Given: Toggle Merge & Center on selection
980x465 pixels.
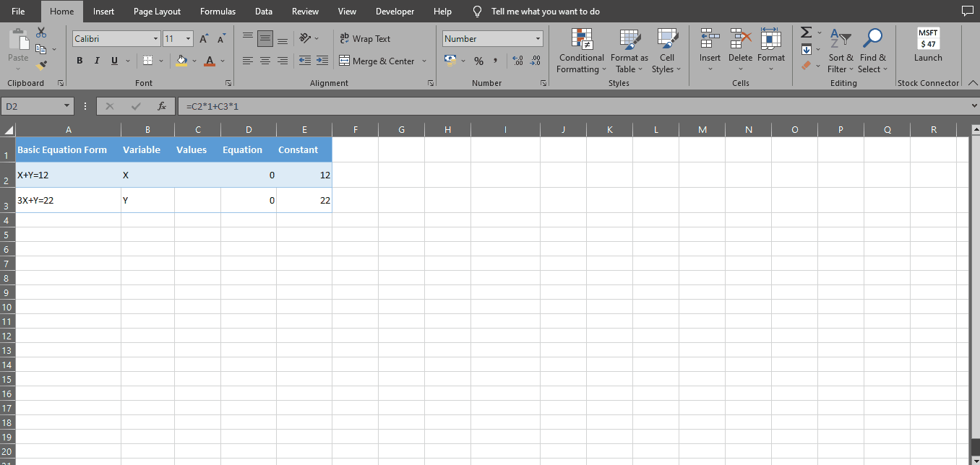Looking at the screenshot, I should (x=377, y=61).
